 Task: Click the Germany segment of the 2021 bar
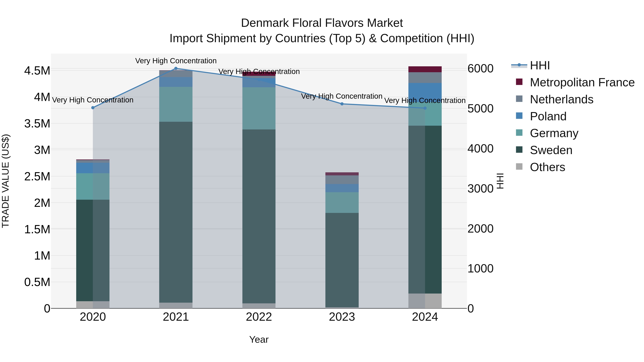pos(176,104)
